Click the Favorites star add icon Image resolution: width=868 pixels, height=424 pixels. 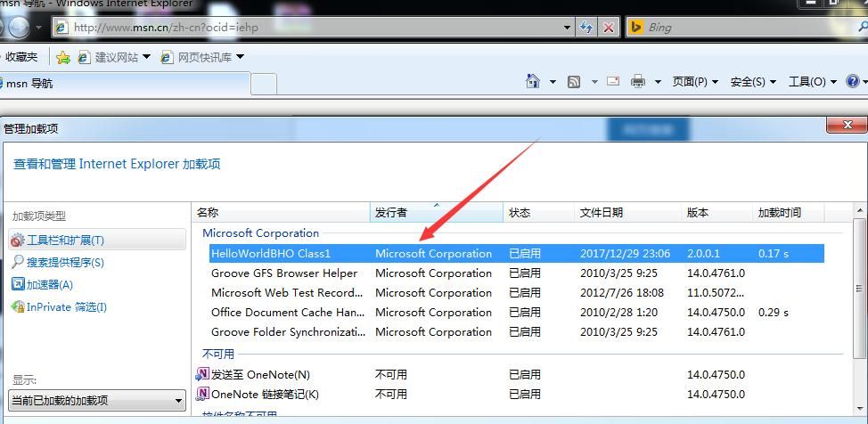coord(63,57)
